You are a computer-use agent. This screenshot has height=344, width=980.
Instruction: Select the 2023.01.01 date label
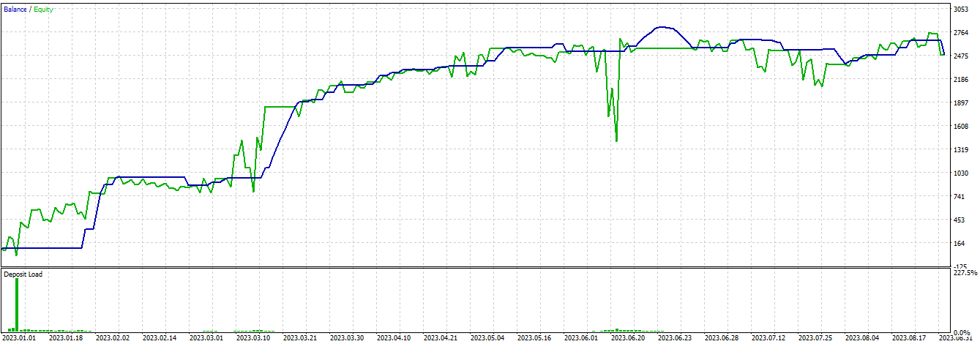tap(20, 338)
